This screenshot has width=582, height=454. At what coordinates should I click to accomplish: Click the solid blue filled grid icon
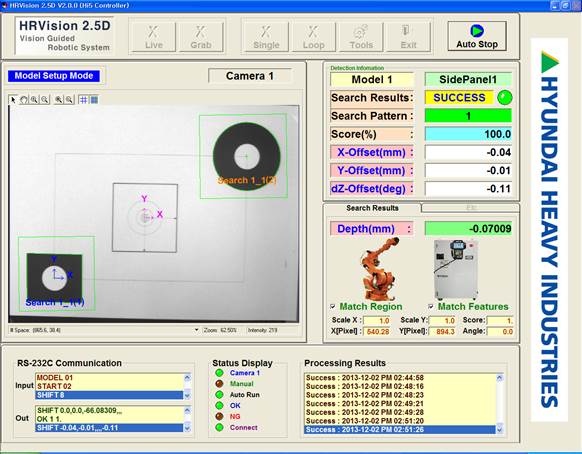pyautogui.click(x=94, y=100)
